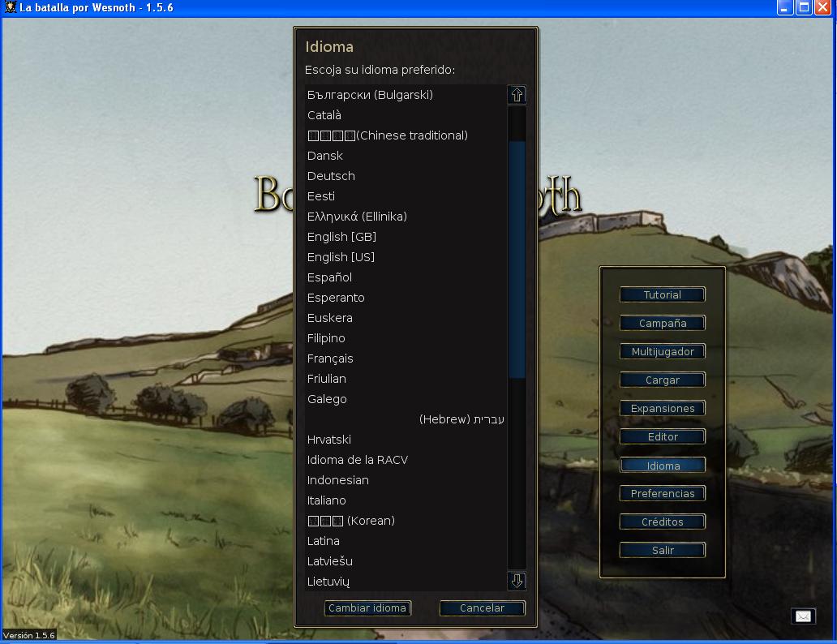The image size is (837, 644).
Task: Select Català in the language list
Action: (406, 115)
